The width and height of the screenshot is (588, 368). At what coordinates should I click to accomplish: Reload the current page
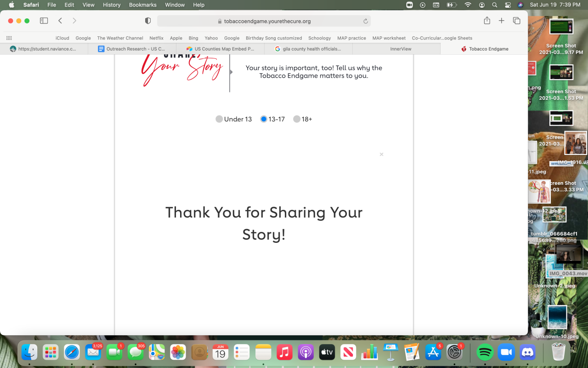366,21
